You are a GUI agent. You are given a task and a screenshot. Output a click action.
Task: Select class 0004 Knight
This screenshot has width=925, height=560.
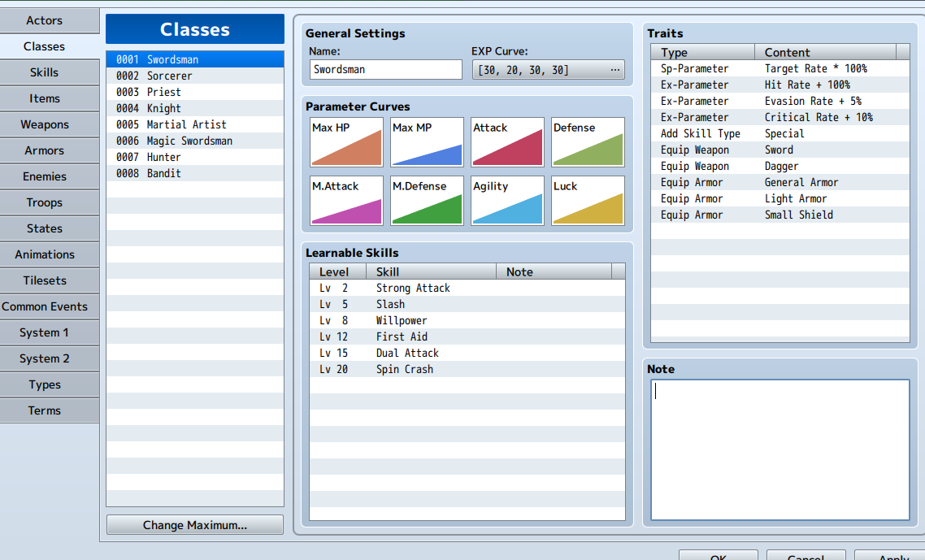tap(195, 108)
